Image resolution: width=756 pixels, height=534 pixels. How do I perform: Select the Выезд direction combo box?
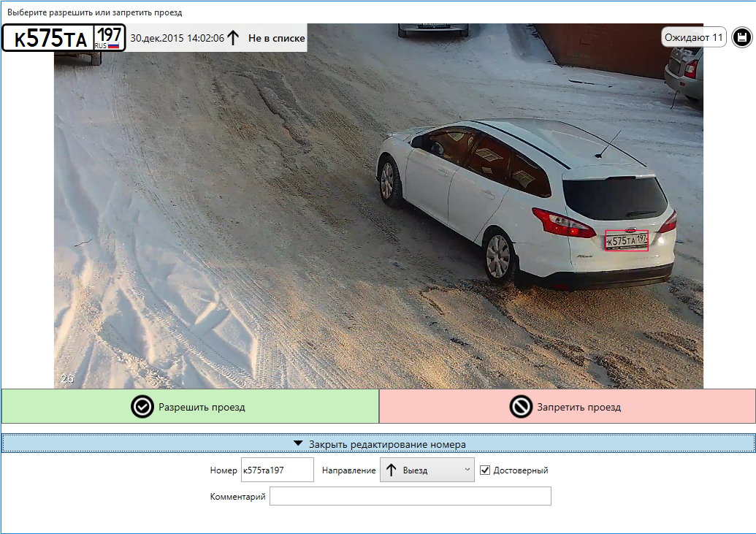coord(427,470)
